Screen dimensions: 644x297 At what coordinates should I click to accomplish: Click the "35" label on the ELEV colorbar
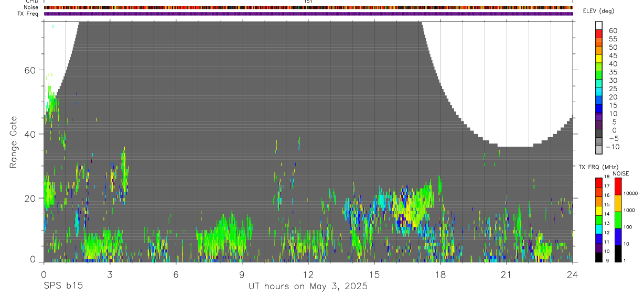point(613,72)
